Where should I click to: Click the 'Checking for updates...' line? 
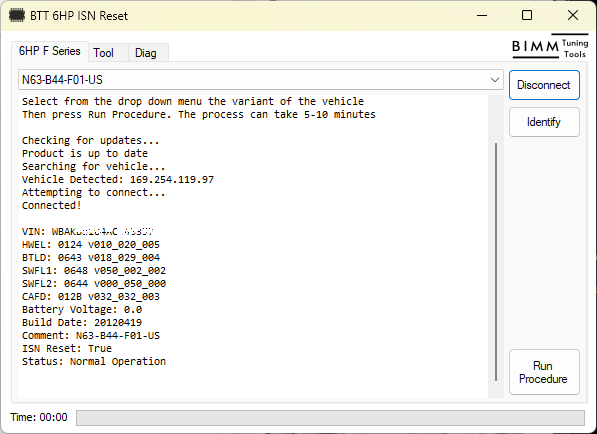(91, 140)
